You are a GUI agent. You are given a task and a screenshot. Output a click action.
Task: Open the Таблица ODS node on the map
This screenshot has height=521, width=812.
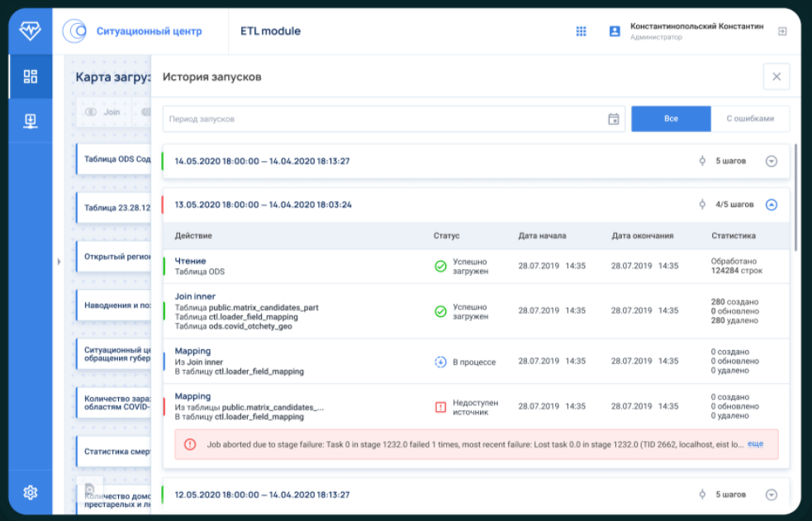[x=114, y=159]
